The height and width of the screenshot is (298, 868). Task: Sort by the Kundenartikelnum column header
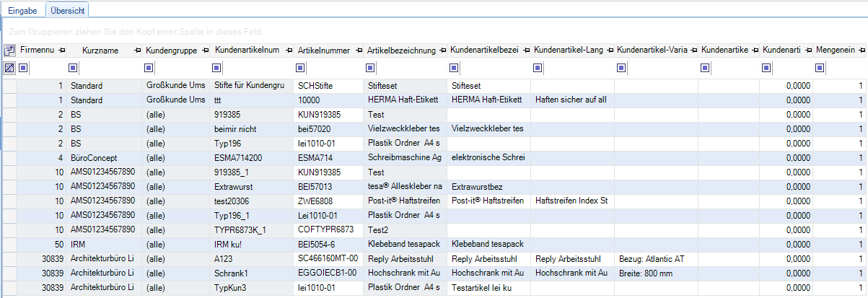[x=245, y=51]
